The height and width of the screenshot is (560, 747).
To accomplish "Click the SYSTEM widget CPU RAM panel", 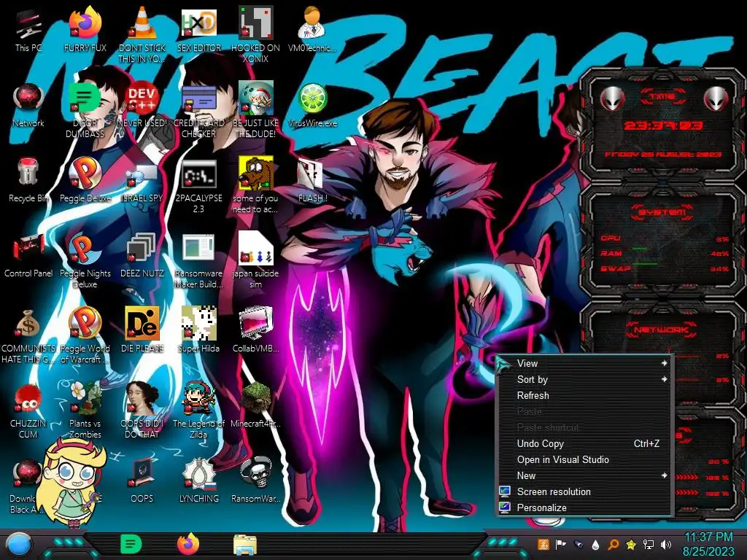I will 662,241.
